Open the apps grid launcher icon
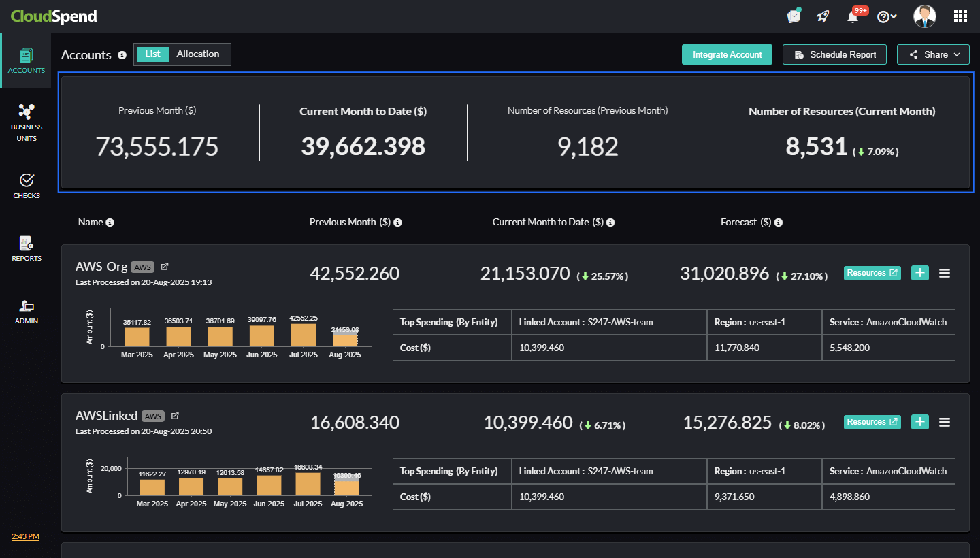This screenshot has width=980, height=558. pyautogui.click(x=960, y=16)
